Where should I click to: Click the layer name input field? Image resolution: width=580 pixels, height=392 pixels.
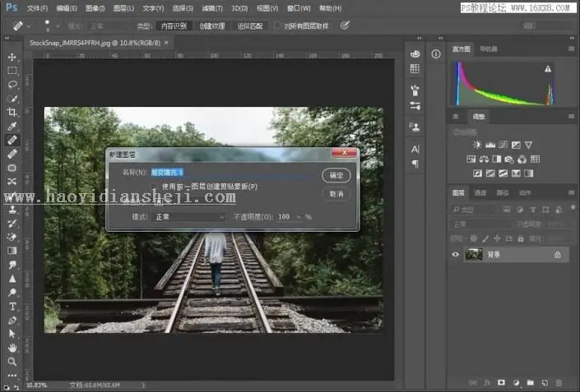232,173
